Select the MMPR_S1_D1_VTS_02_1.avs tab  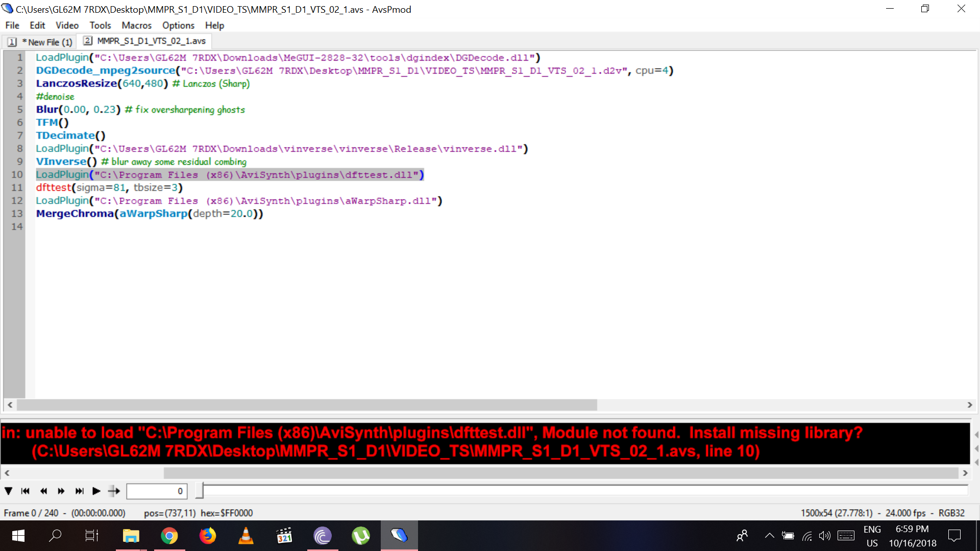click(x=145, y=41)
